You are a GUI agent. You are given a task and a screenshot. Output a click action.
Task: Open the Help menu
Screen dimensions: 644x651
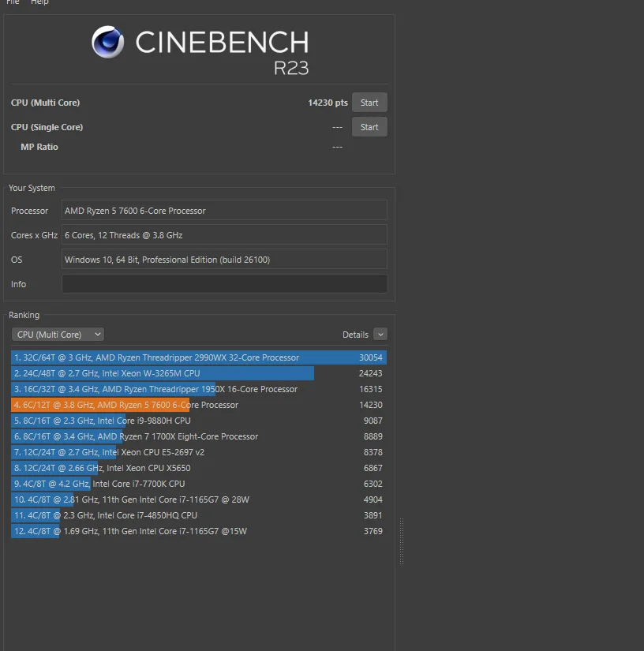click(39, 2)
